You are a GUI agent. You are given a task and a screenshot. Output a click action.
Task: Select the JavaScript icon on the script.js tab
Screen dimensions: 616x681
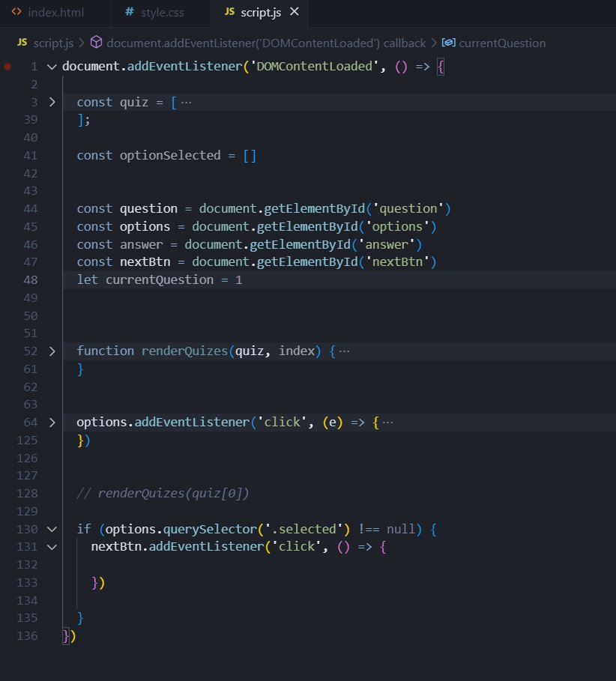(x=231, y=12)
